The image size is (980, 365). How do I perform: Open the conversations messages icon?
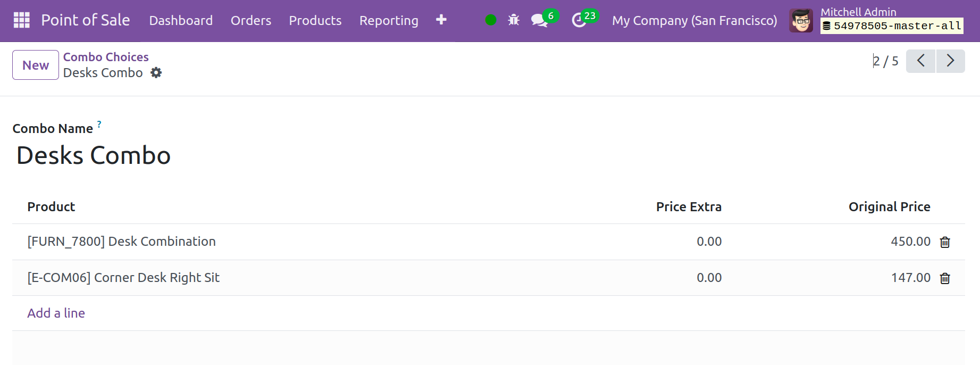click(x=540, y=20)
